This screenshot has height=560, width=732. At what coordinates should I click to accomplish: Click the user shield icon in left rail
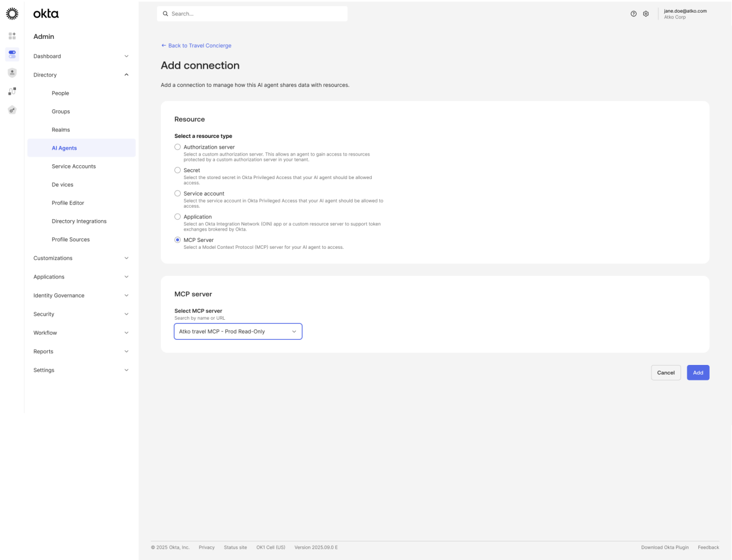pyautogui.click(x=11, y=73)
